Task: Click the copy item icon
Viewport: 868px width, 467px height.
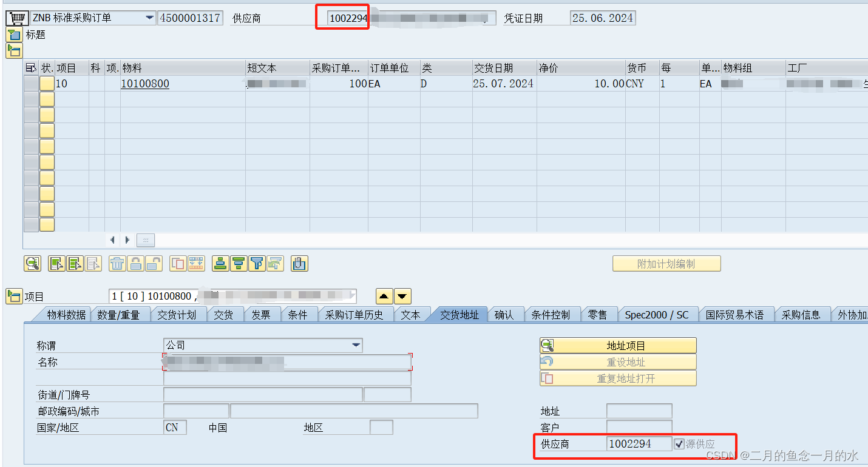Action: point(178,263)
